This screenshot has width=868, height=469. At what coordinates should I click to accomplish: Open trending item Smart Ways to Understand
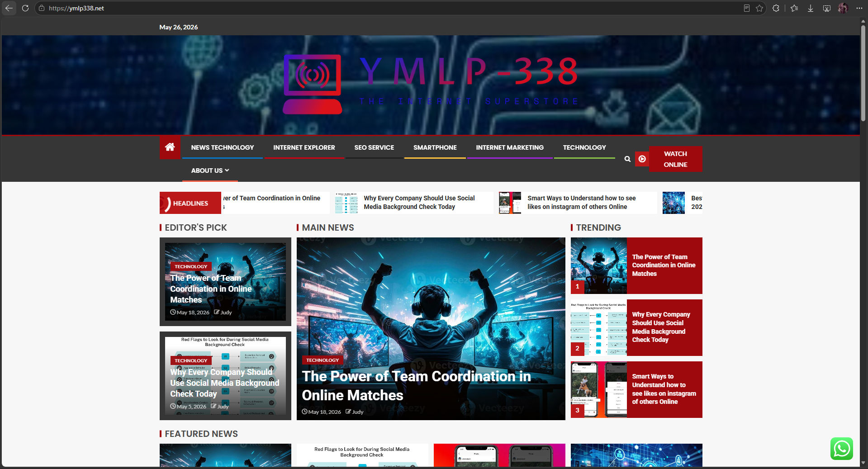point(664,389)
